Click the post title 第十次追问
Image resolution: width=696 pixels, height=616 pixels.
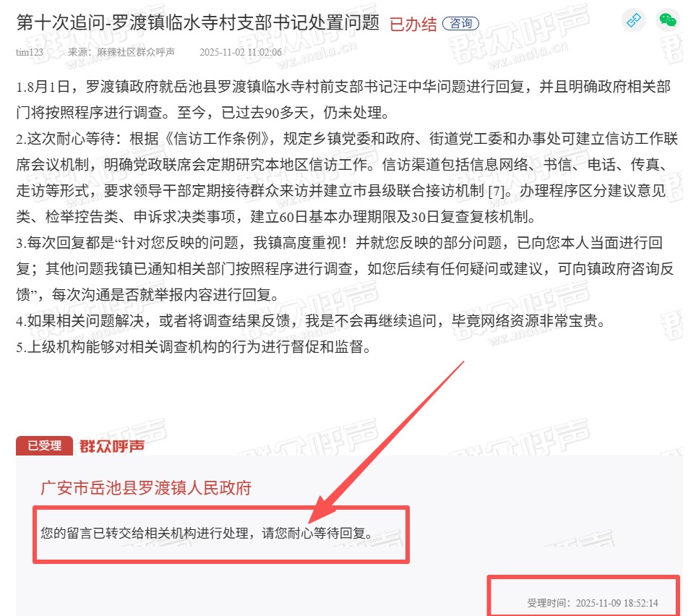197,22
